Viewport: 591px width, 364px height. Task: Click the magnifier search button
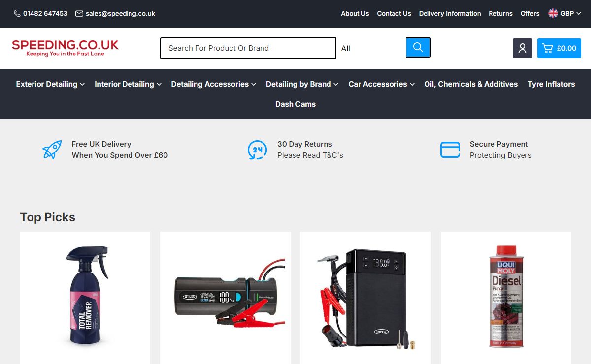pos(418,47)
